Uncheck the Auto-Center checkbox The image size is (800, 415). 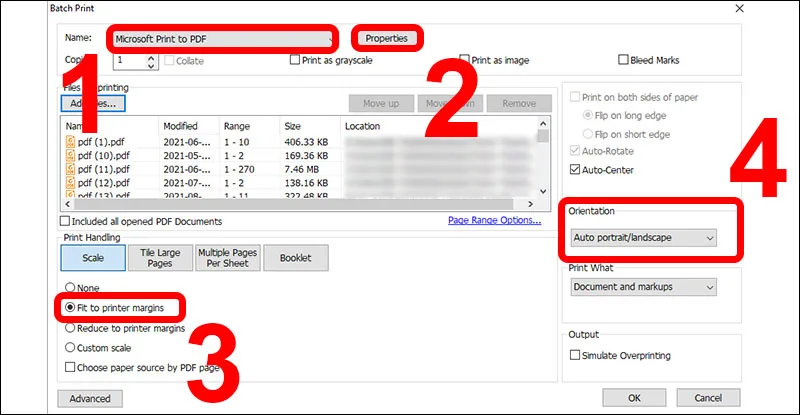pos(575,169)
